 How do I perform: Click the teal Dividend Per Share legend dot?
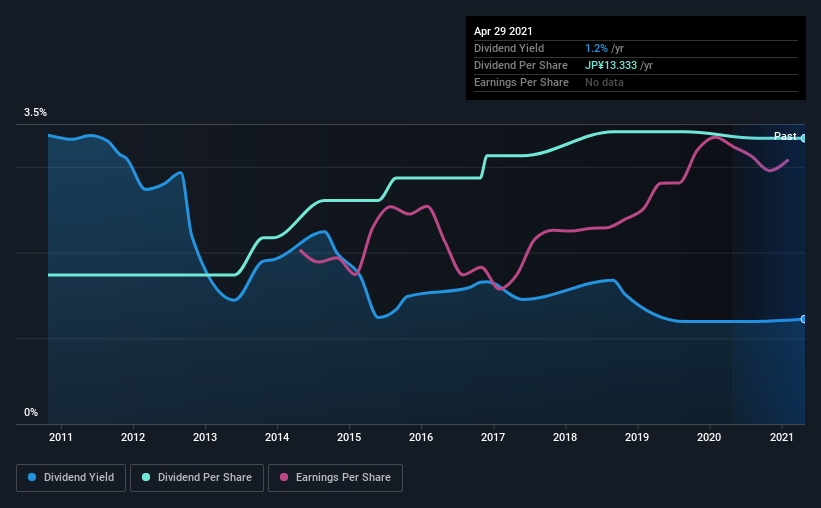click(x=146, y=477)
